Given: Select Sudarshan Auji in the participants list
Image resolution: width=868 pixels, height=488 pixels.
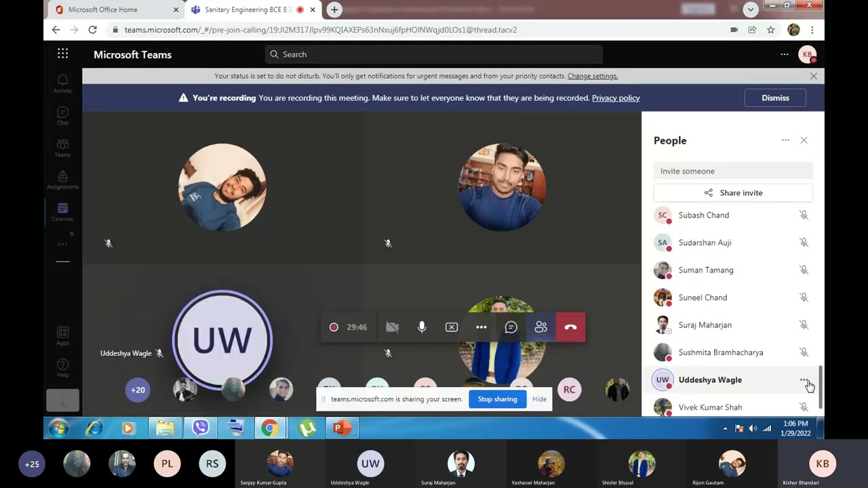Looking at the screenshot, I should 731,243.
